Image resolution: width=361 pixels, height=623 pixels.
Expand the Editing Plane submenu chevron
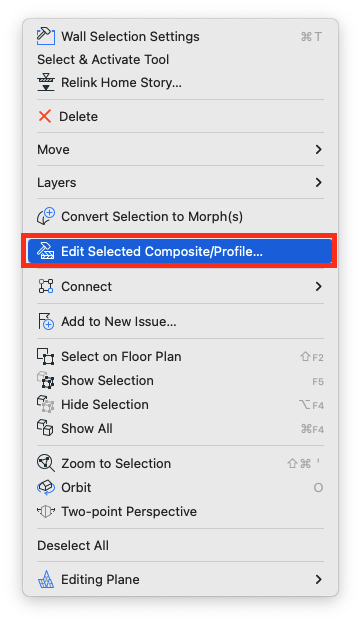(318, 579)
